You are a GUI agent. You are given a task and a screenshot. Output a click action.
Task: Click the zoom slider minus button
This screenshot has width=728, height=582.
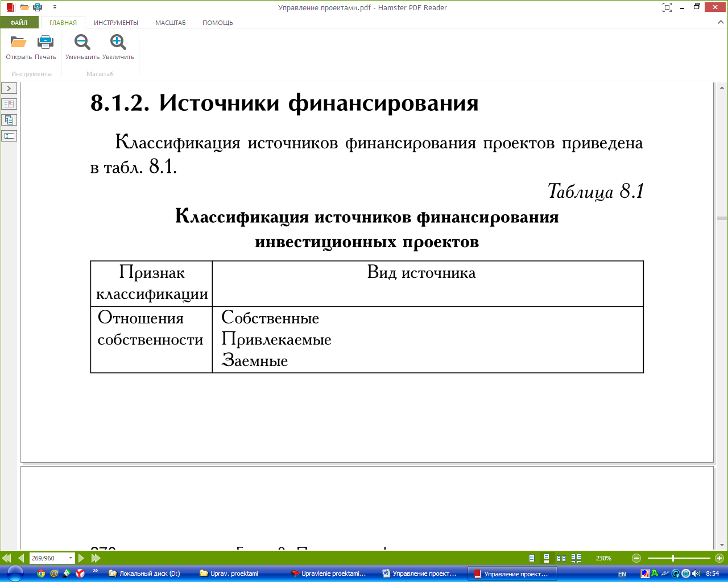pyautogui.click(x=636, y=558)
